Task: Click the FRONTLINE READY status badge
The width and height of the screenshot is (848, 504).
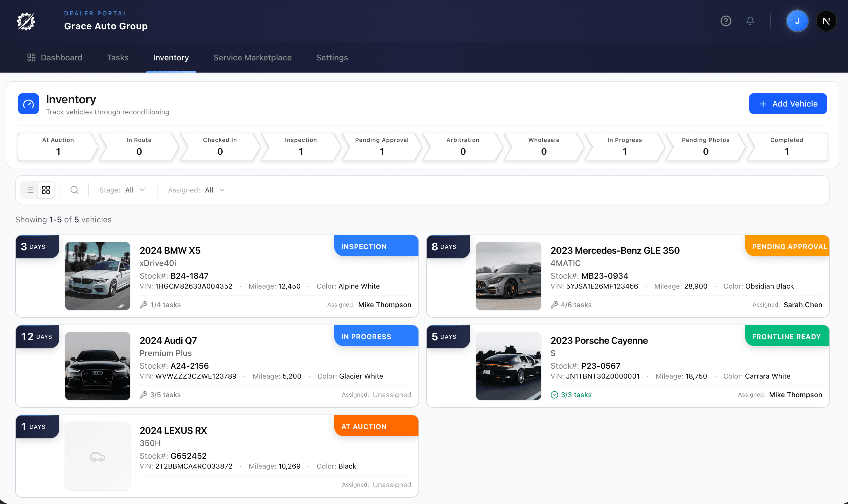Action: (787, 336)
